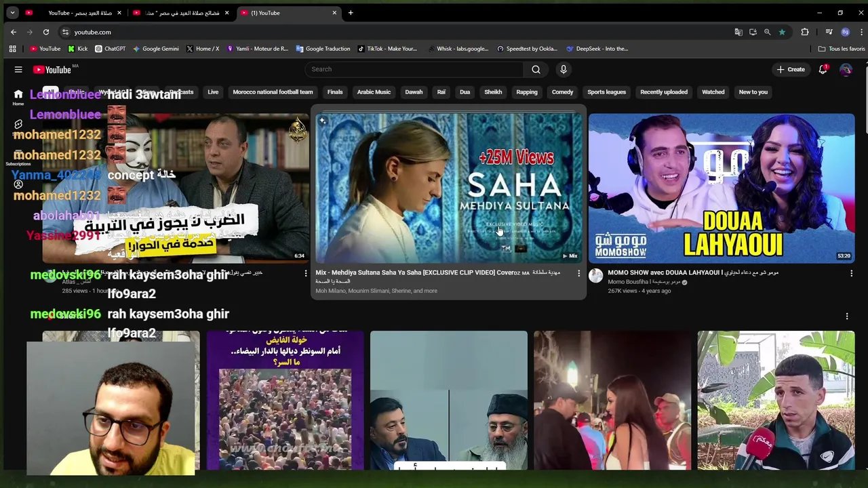
Task: Click the browser back arrow
Action: 14,32
